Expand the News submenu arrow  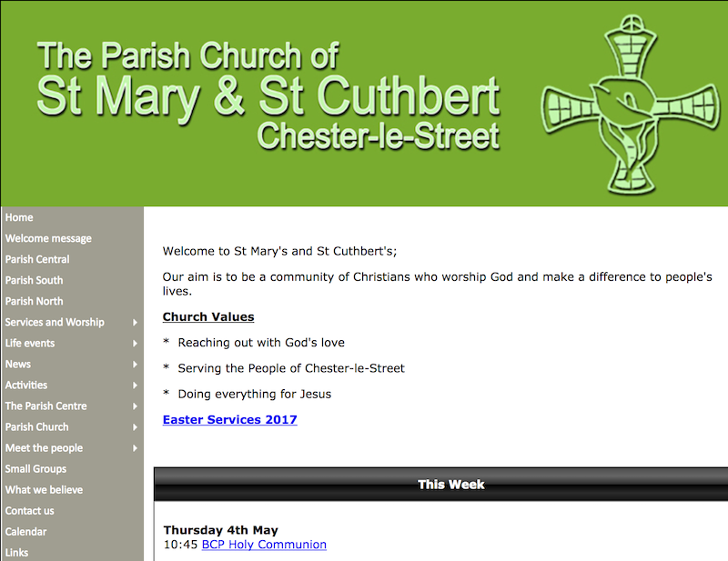tap(135, 365)
